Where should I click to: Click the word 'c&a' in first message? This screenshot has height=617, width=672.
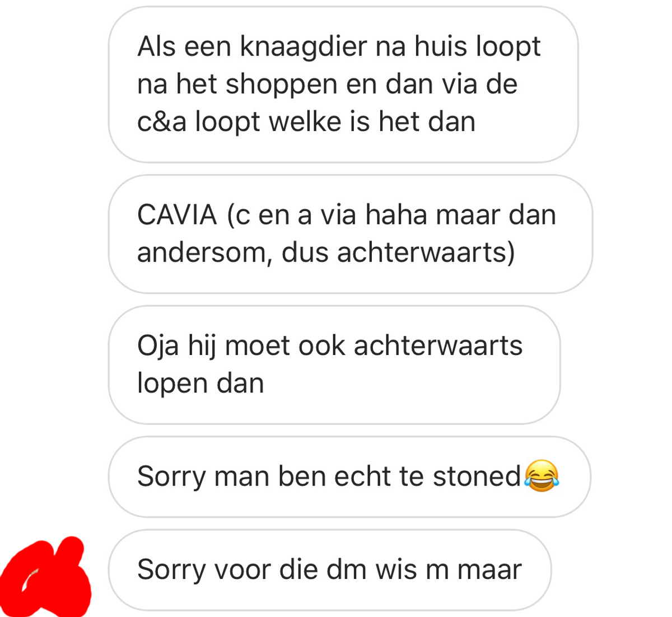[162, 122]
